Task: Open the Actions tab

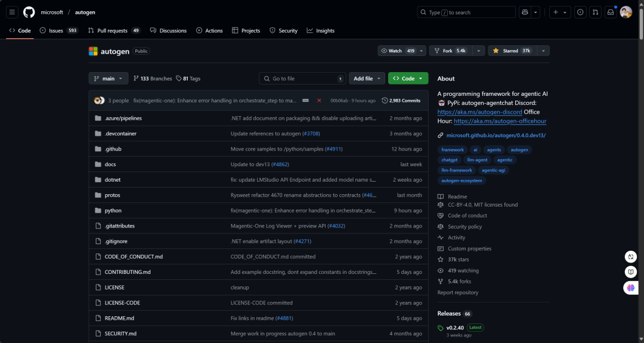Action: coord(209,31)
